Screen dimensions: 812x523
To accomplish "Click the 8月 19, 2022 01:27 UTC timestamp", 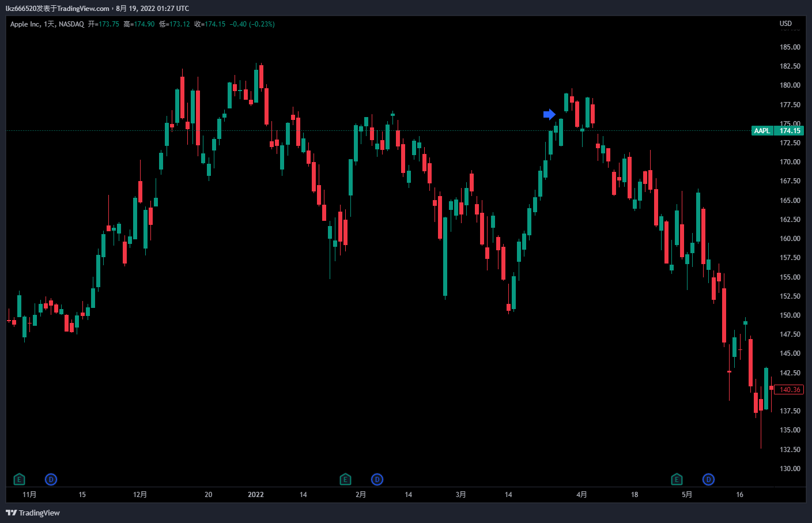I will click(152, 9).
